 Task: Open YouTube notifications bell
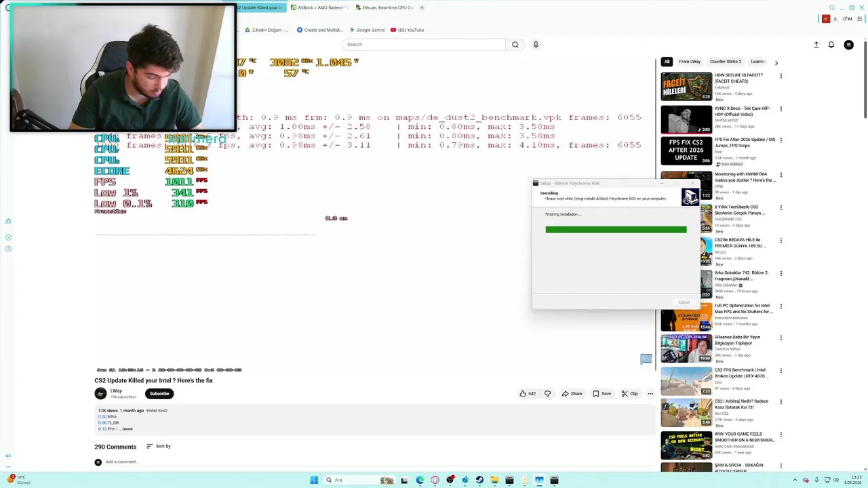pyautogui.click(x=831, y=45)
